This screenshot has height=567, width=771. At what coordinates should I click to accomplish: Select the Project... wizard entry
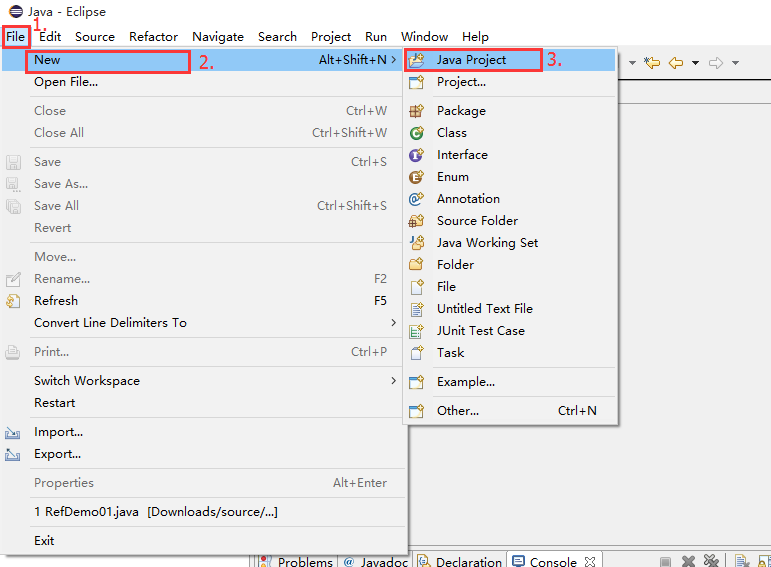click(509, 82)
